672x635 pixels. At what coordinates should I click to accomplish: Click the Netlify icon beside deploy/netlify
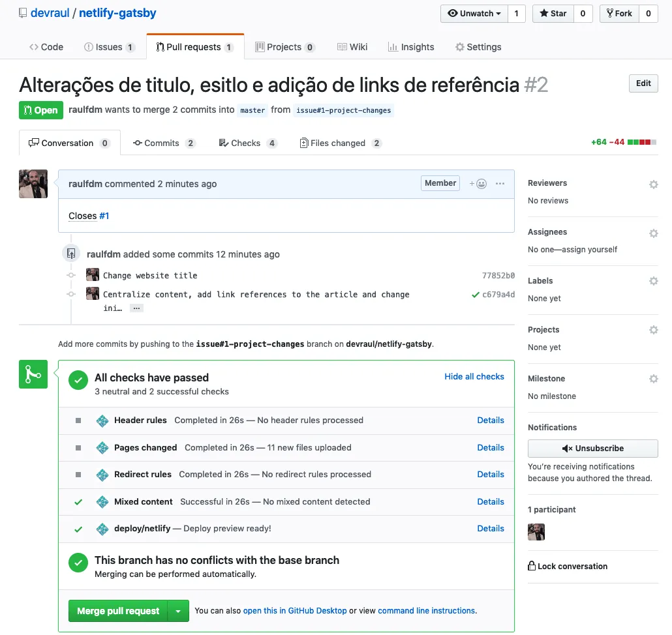102,529
